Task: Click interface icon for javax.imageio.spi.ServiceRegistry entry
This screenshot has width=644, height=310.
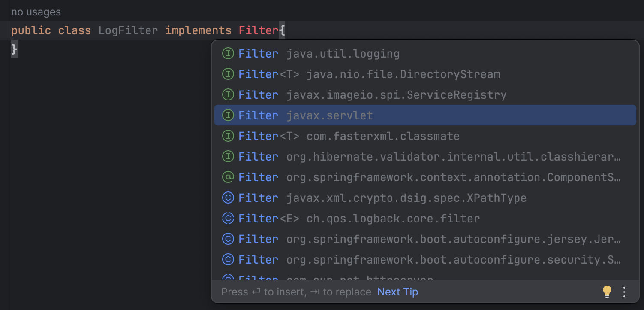Action: [x=228, y=95]
